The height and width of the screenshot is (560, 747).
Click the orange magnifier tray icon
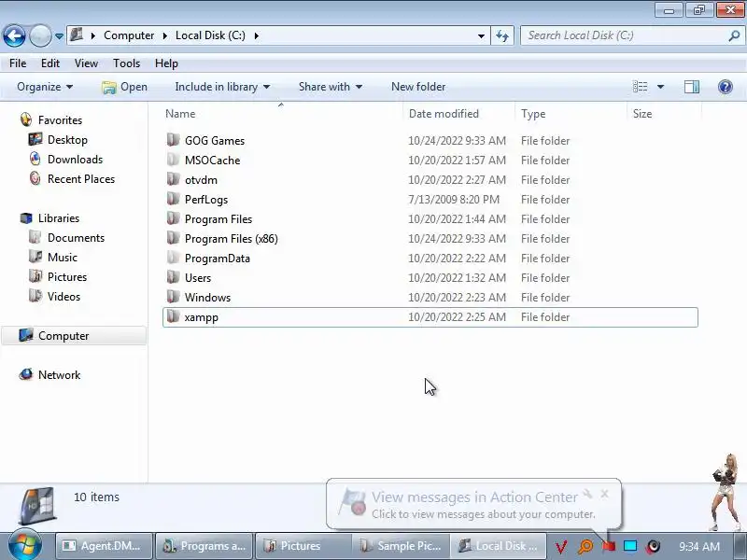coord(585,546)
